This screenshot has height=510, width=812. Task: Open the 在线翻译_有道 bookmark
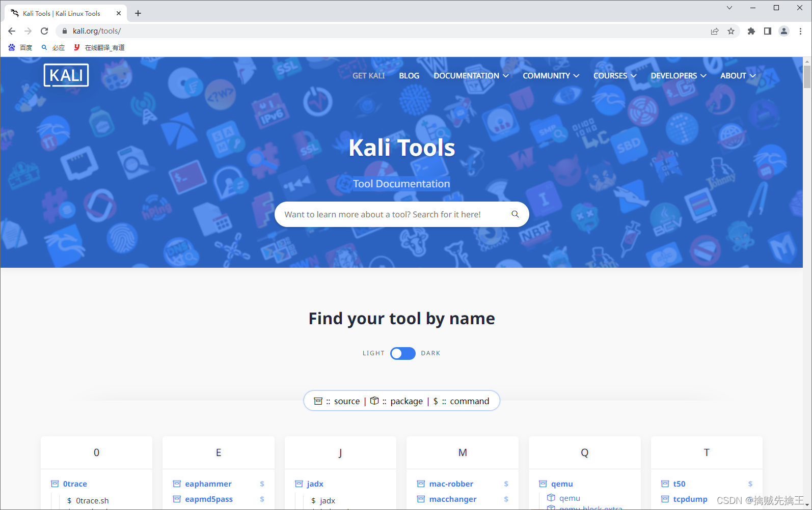99,47
